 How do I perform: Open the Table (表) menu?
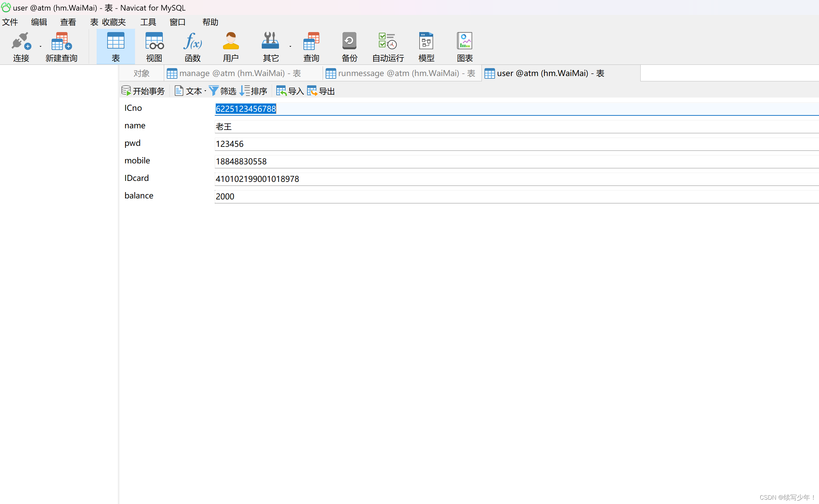coord(94,22)
